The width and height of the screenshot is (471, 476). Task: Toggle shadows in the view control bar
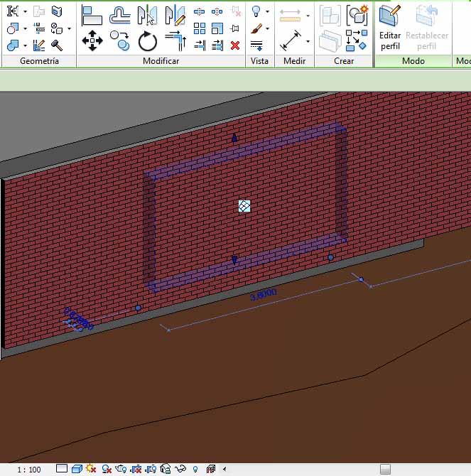(107, 469)
